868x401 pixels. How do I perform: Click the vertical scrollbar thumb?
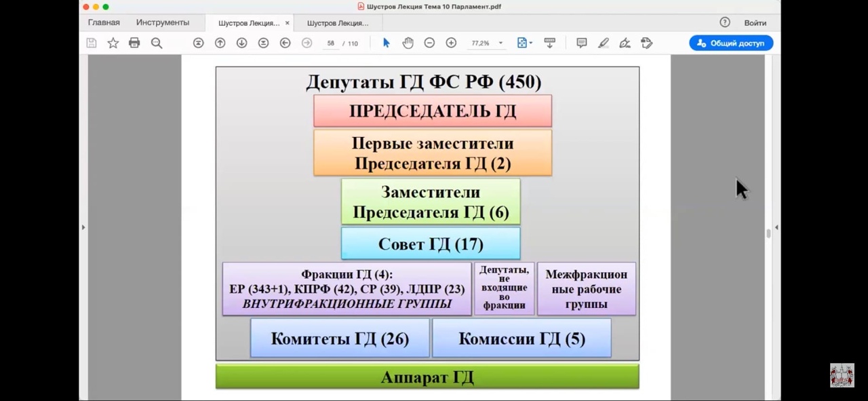pos(768,233)
